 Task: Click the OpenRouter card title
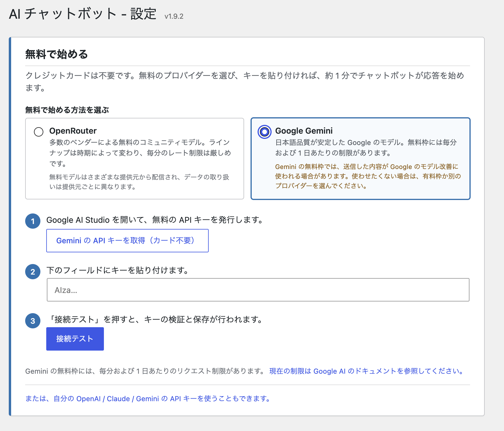[73, 131]
